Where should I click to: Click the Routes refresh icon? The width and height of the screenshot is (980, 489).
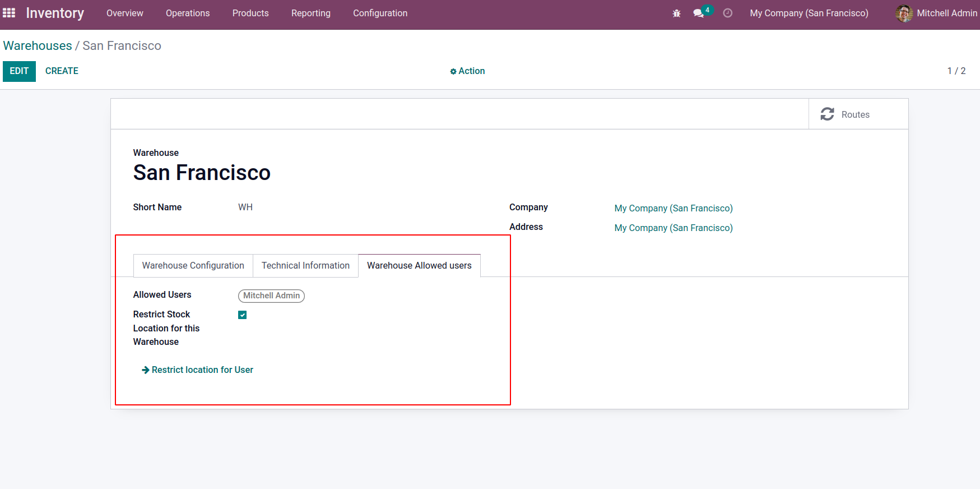coord(827,114)
